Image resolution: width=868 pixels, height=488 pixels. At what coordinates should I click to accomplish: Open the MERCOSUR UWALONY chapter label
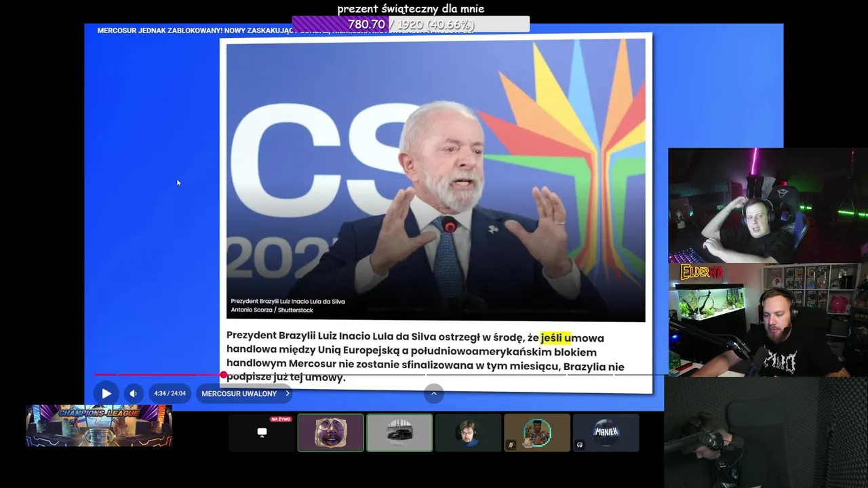pyautogui.click(x=239, y=393)
